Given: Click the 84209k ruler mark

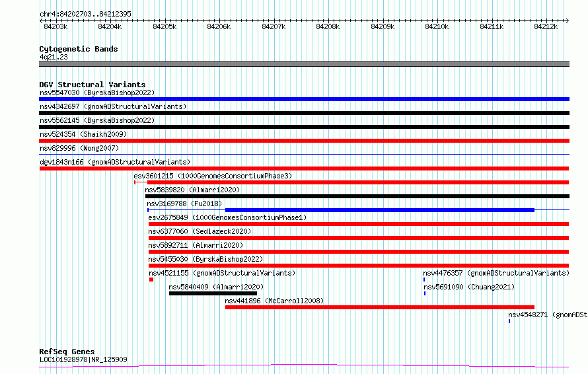Looking at the screenshot, I should [x=383, y=26].
